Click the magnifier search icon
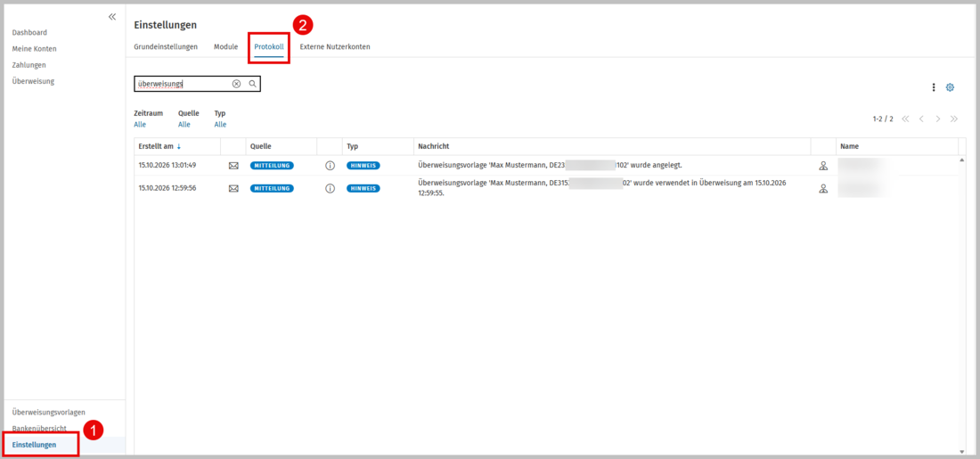Screen dimensions: 980x459 coord(252,84)
